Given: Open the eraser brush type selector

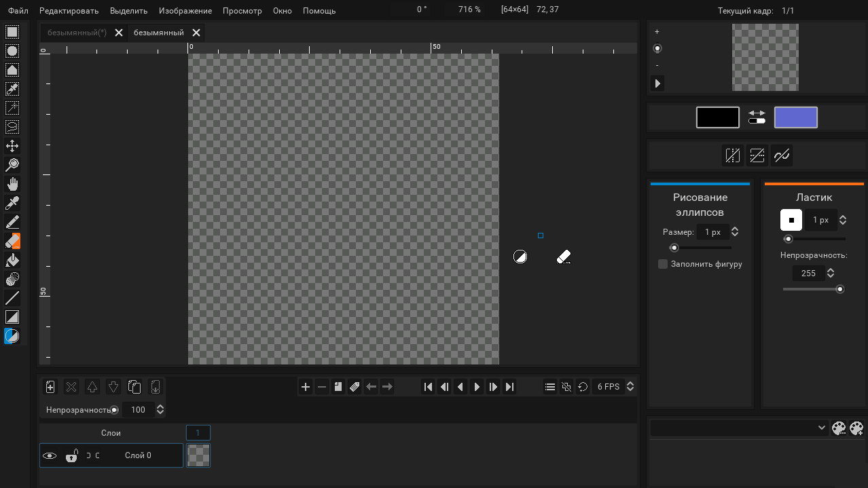Looking at the screenshot, I should point(791,220).
